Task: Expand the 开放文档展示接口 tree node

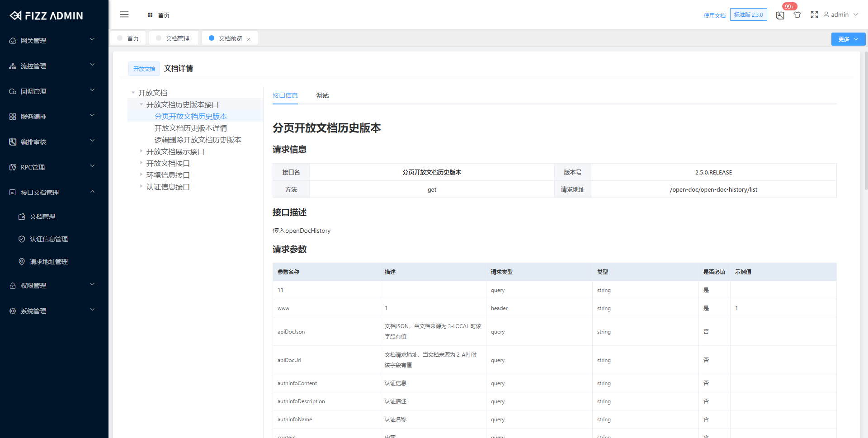Action: pos(141,151)
